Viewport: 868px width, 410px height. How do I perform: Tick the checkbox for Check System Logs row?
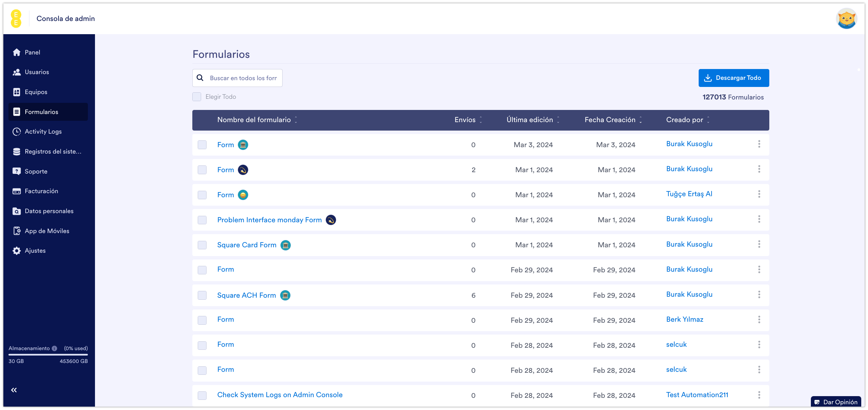[x=202, y=395]
